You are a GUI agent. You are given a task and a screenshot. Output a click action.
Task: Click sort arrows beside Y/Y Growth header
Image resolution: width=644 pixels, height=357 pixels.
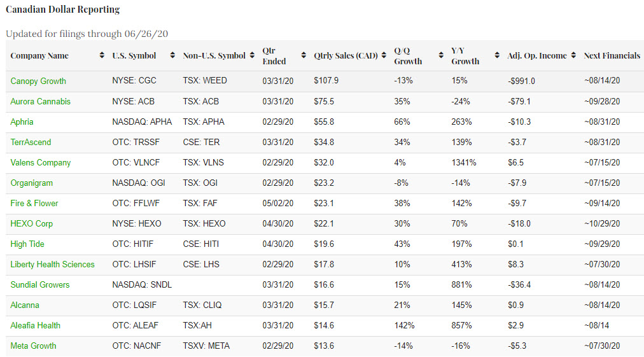pos(497,56)
